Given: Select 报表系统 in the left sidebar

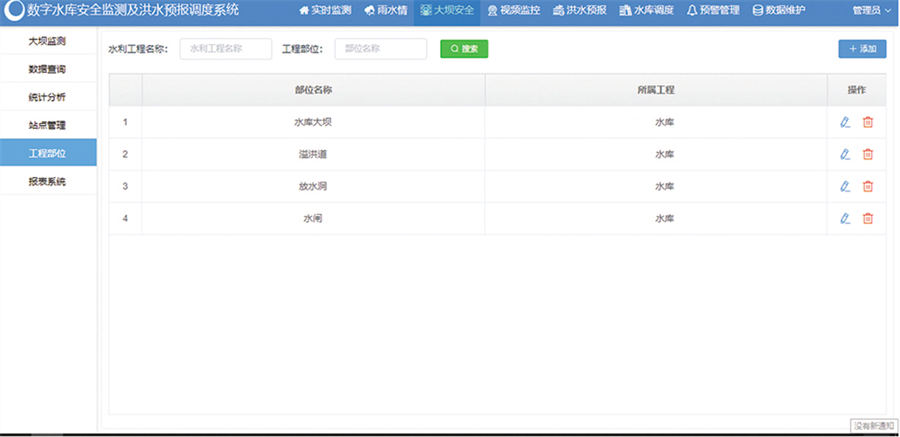Looking at the screenshot, I should 48,181.
